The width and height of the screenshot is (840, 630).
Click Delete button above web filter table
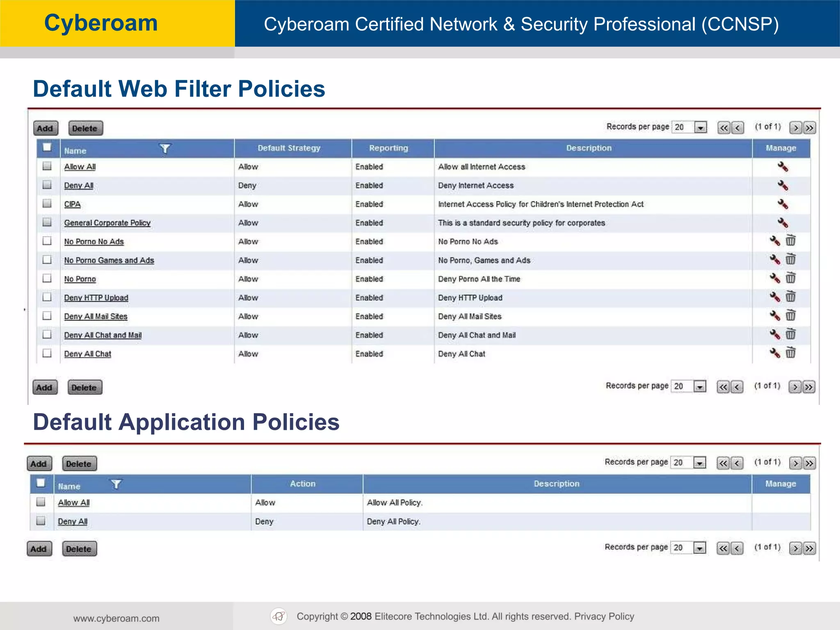click(x=85, y=128)
